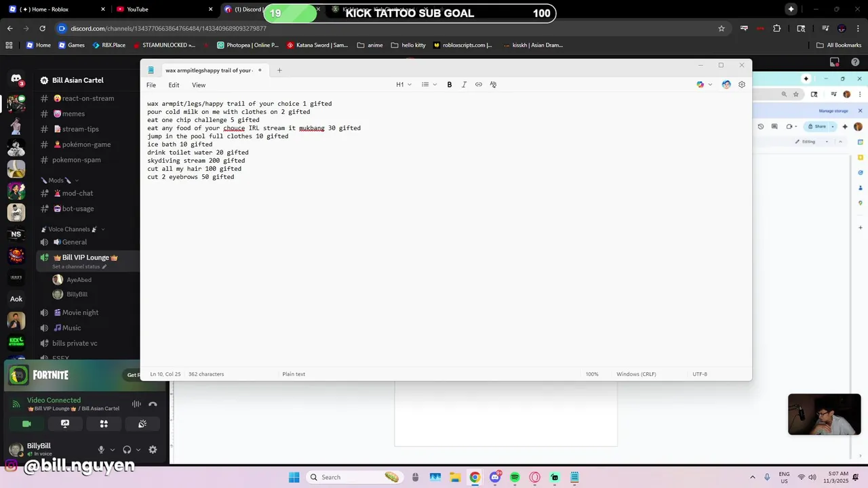Click the 100% zoom status entry

click(x=592, y=374)
